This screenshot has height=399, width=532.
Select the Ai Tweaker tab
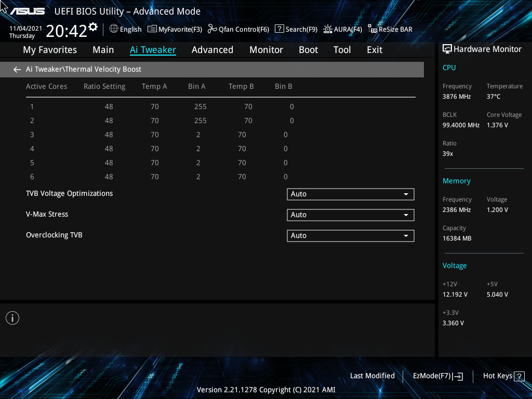tap(153, 50)
